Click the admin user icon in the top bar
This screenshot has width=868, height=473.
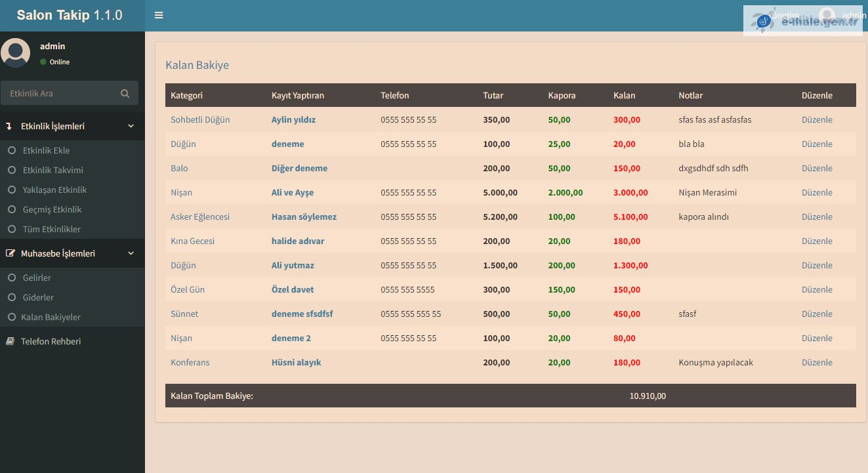tap(827, 16)
